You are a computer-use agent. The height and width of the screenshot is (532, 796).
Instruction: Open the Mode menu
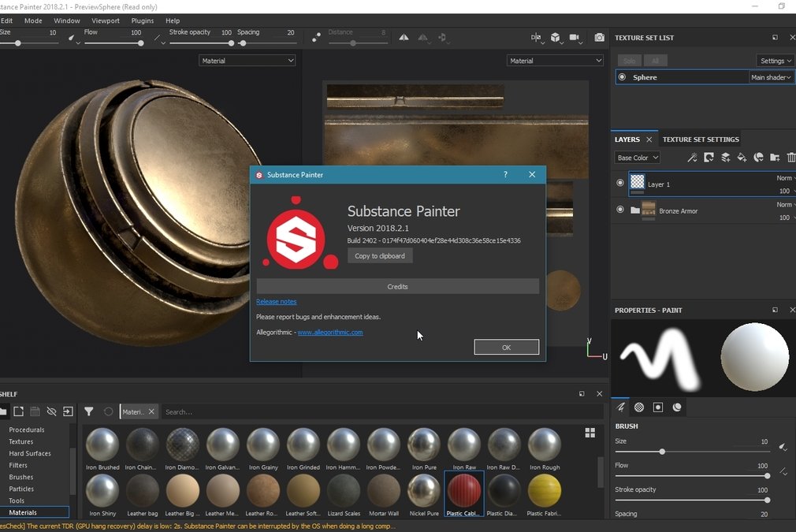[34, 20]
